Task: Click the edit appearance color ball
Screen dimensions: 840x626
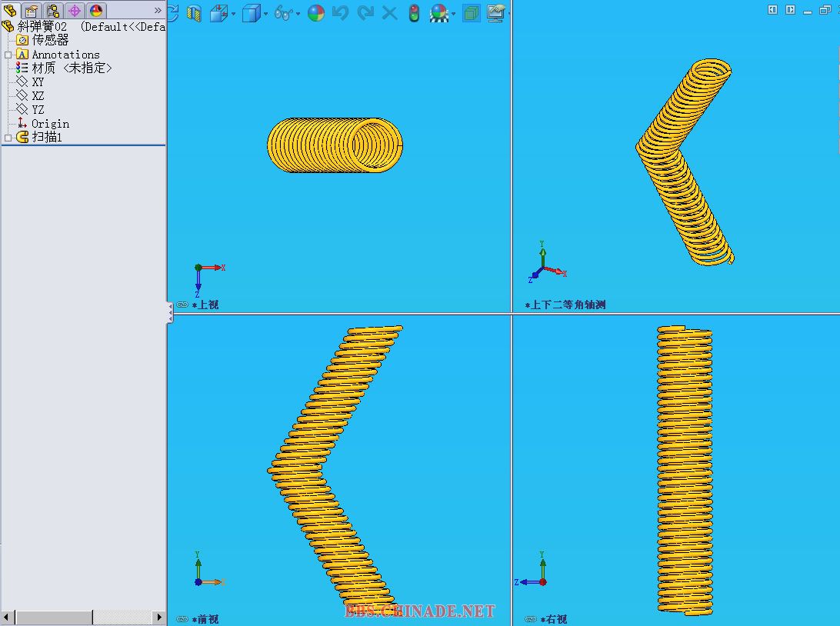Action: (x=316, y=13)
